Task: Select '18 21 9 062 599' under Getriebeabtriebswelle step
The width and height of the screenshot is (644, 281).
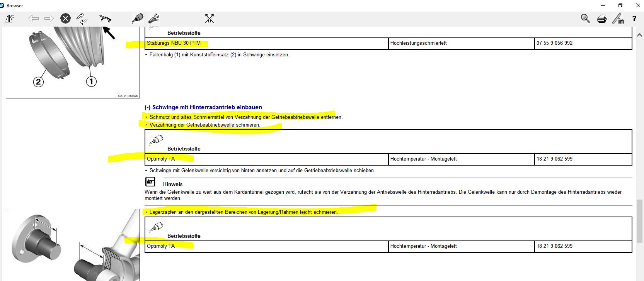Action: pos(554,159)
